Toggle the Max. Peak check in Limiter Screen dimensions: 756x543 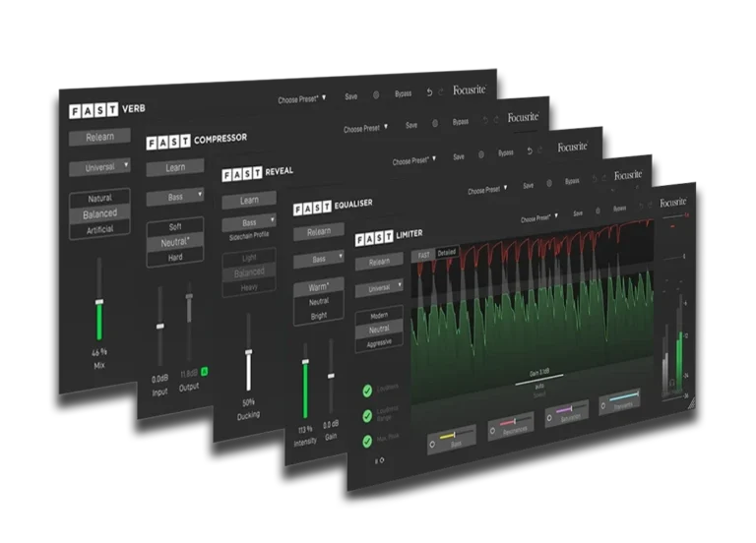(x=367, y=441)
